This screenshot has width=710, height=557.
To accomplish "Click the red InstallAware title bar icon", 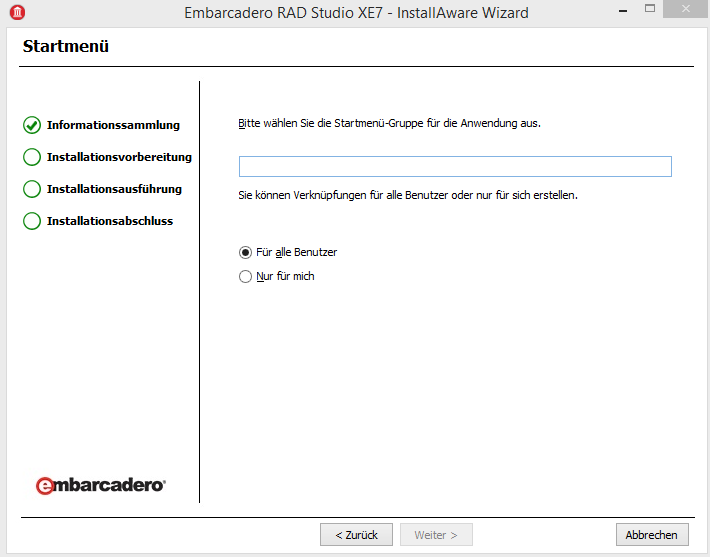I will 18,12.
